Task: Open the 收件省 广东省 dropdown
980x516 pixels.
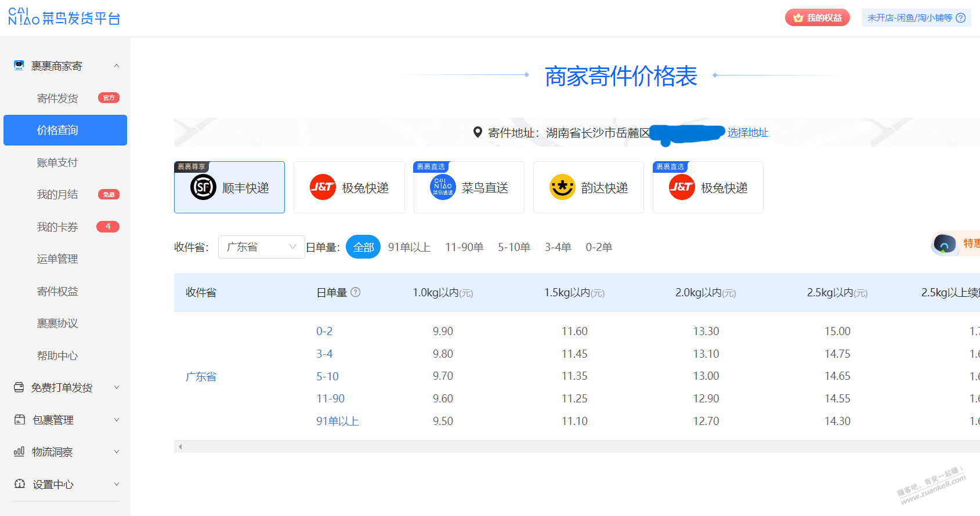Action: pyautogui.click(x=262, y=247)
